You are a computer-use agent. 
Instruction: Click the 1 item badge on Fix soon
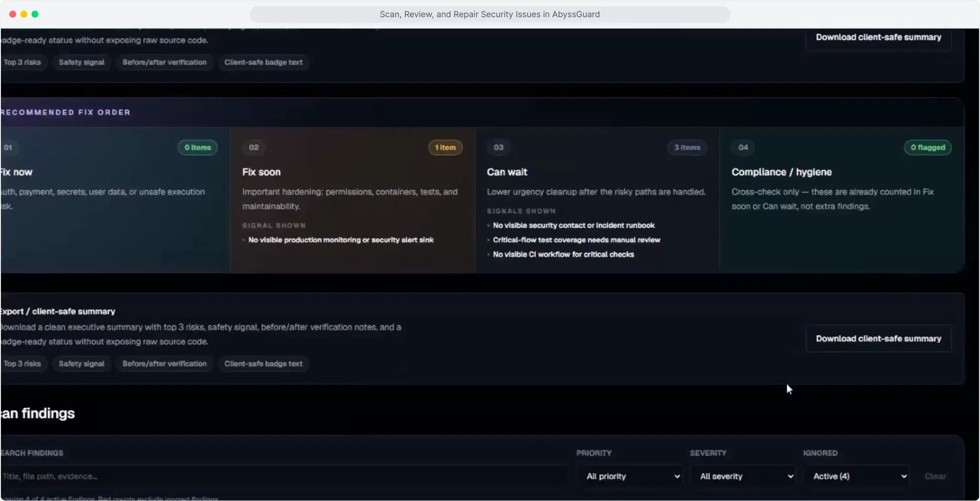445,148
